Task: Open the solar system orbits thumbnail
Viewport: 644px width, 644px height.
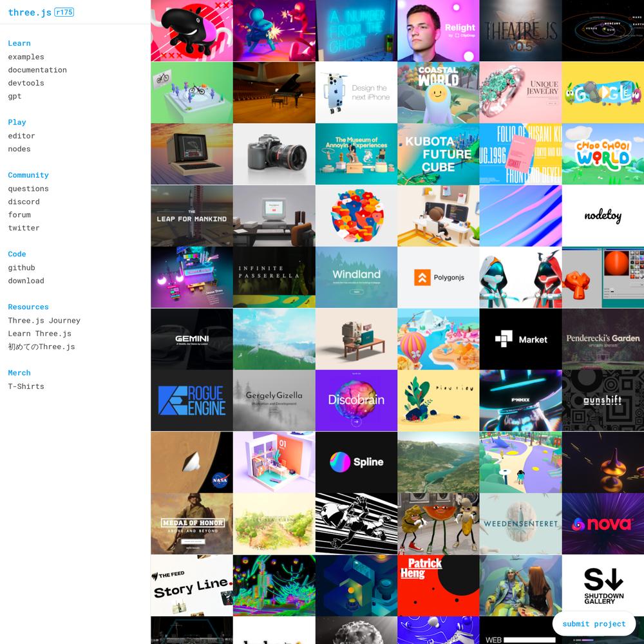Action: (603, 31)
